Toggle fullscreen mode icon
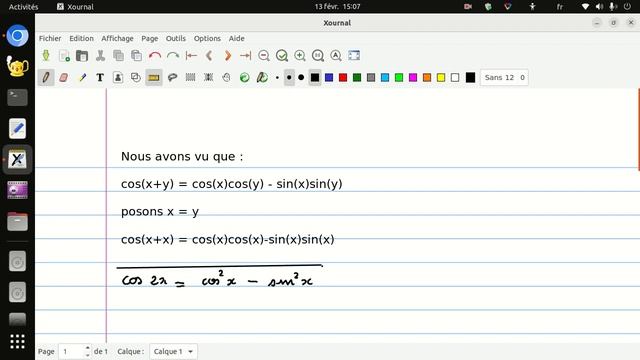640x360 pixels. click(354, 56)
